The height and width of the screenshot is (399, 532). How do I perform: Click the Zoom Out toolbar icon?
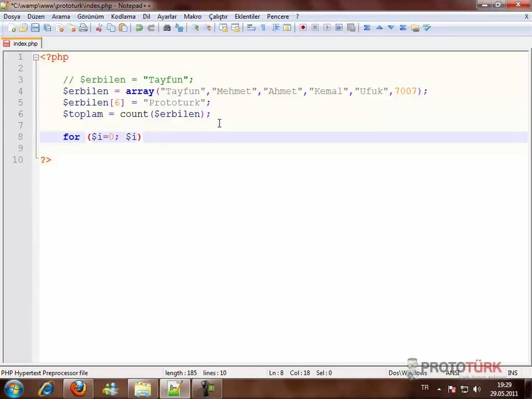(207, 28)
